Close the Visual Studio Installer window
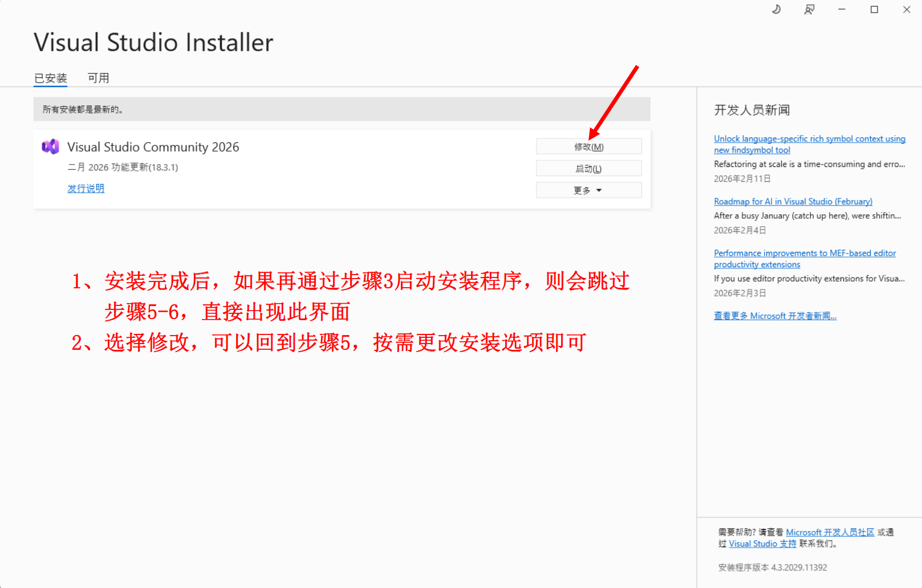The image size is (922, 588). [x=907, y=10]
